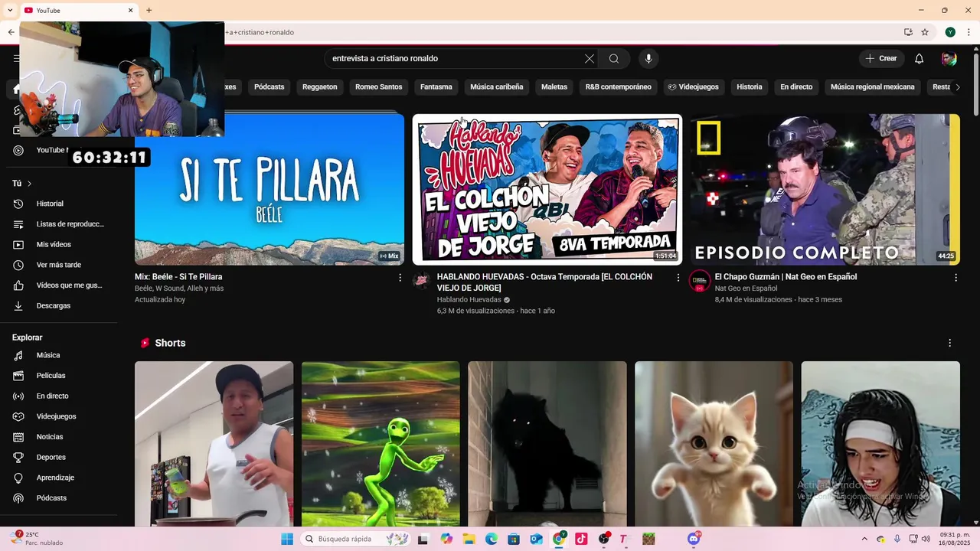This screenshot has width=980, height=551.
Task: Select the R&B contemporáneo chip
Action: pos(619,87)
